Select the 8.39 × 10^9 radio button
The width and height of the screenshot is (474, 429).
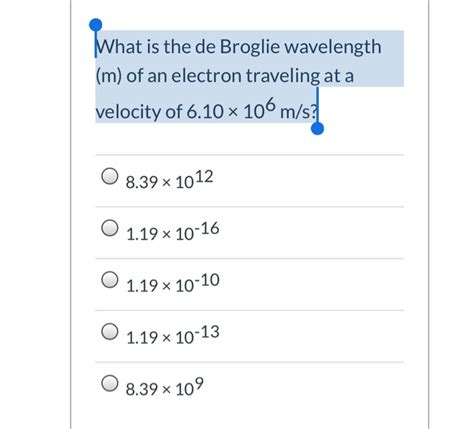tap(110, 383)
